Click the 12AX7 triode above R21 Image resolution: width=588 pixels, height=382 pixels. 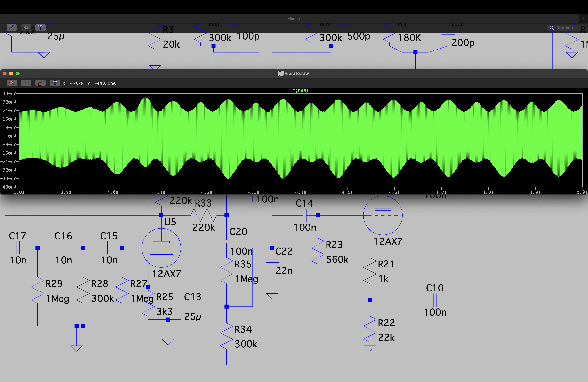(x=383, y=215)
